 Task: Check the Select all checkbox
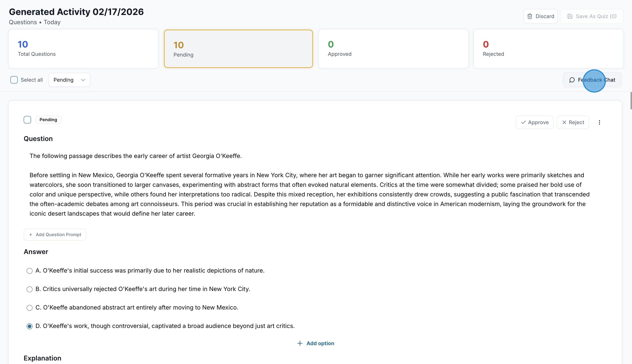[x=14, y=80]
